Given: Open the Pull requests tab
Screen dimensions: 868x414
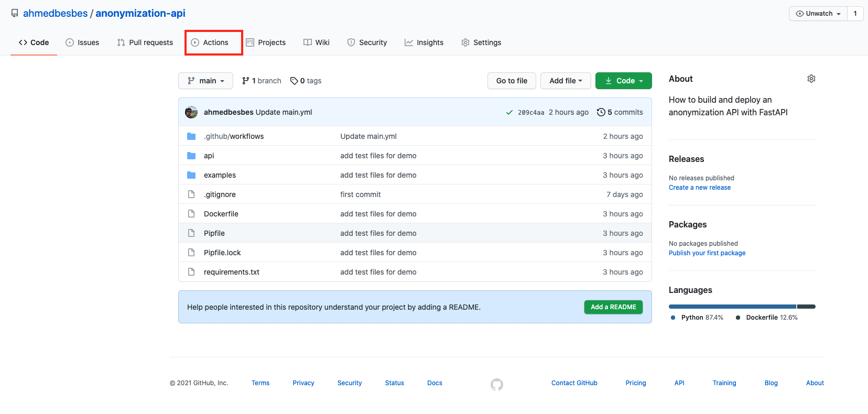Looking at the screenshot, I should pyautogui.click(x=145, y=42).
